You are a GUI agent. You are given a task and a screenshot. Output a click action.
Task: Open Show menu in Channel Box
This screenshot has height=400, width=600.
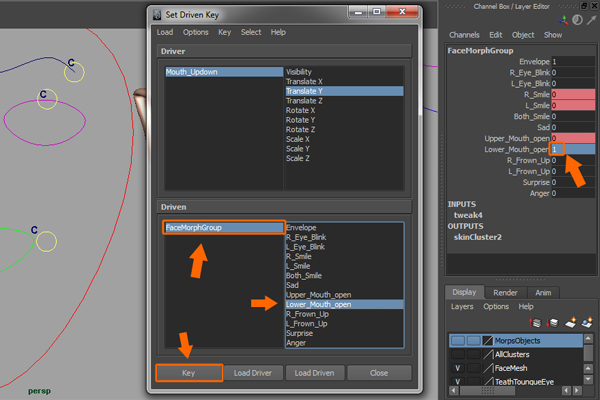click(553, 35)
